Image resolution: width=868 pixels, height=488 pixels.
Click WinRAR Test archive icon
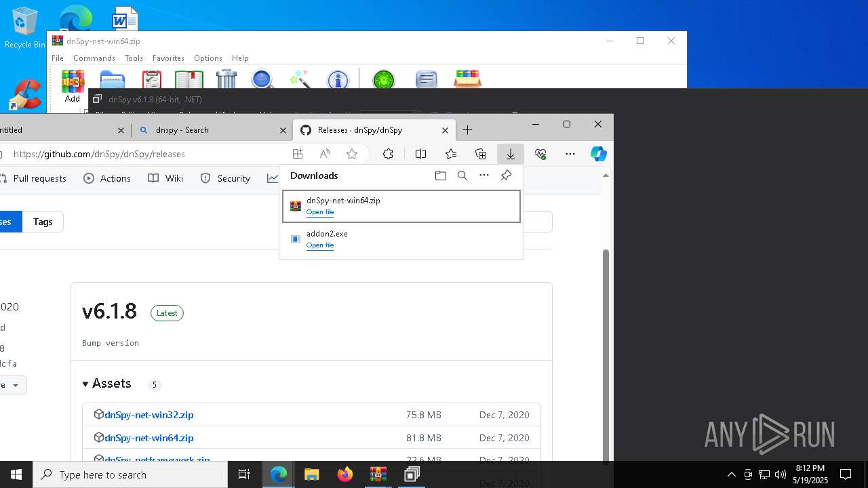(x=152, y=79)
